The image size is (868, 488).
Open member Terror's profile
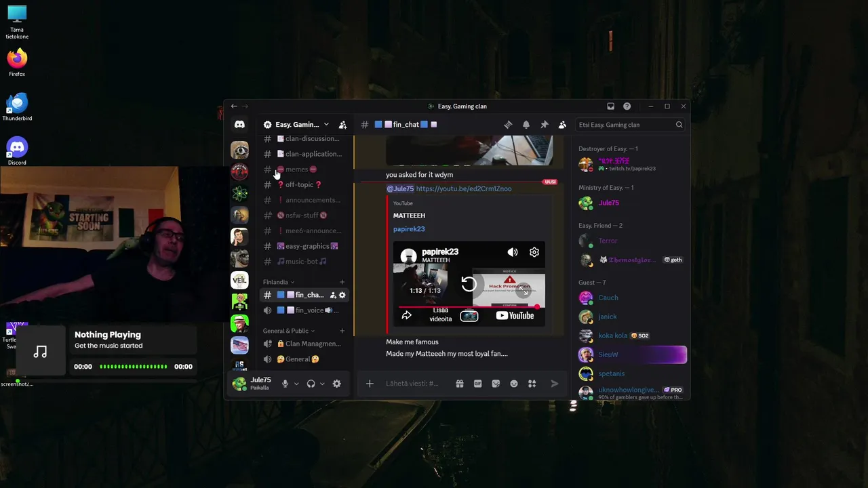point(608,241)
